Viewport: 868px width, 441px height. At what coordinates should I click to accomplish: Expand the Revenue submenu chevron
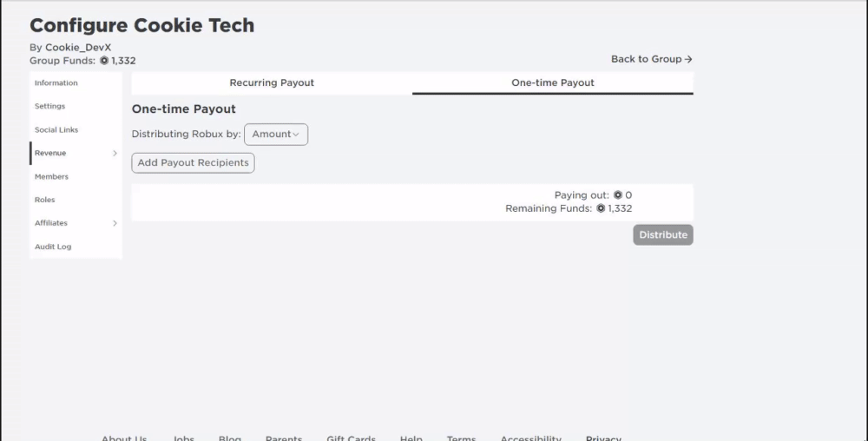click(115, 154)
